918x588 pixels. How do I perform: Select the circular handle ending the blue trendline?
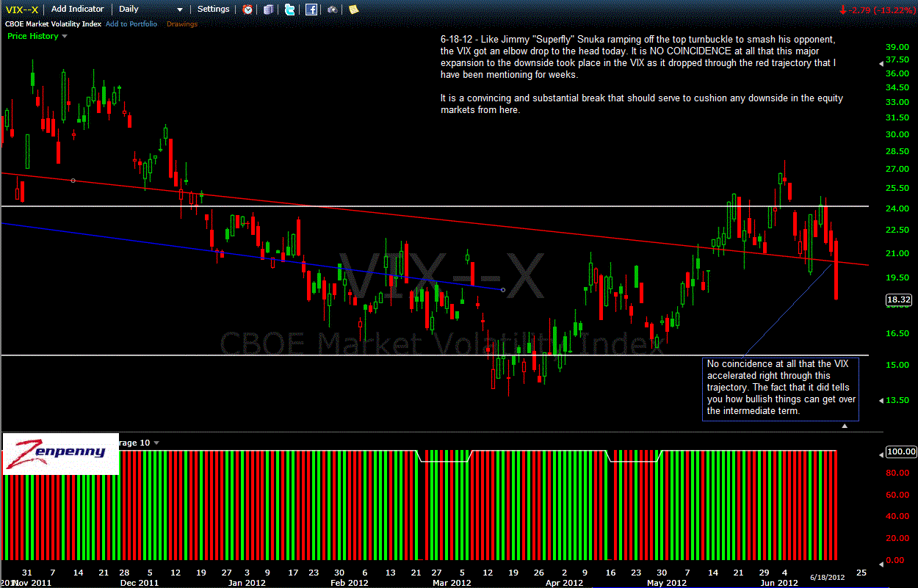pyautogui.click(x=503, y=290)
